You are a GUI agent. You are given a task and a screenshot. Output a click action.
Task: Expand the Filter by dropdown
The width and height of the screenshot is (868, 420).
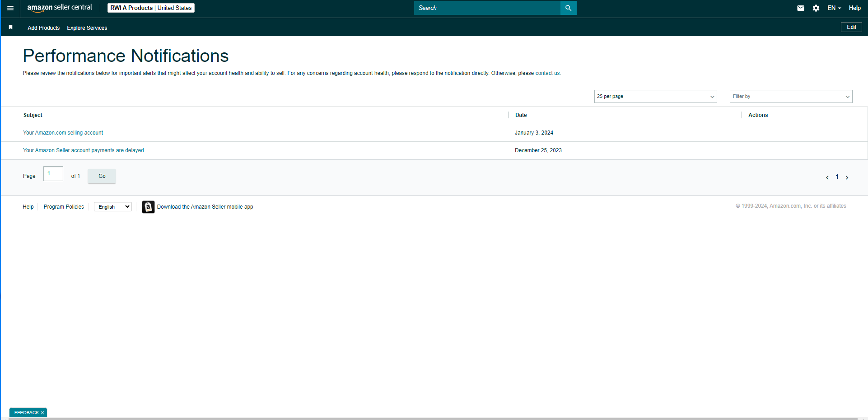(x=791, y=96)
